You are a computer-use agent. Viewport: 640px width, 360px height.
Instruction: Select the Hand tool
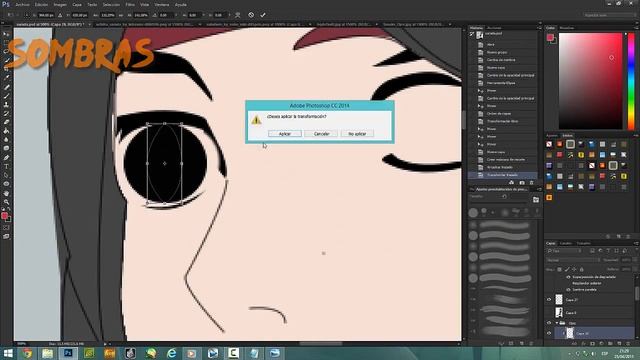tap(6, 193)
